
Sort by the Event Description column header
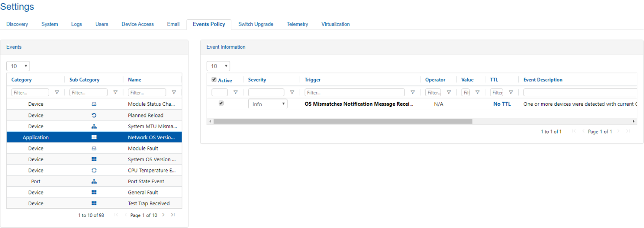point(542,80)
